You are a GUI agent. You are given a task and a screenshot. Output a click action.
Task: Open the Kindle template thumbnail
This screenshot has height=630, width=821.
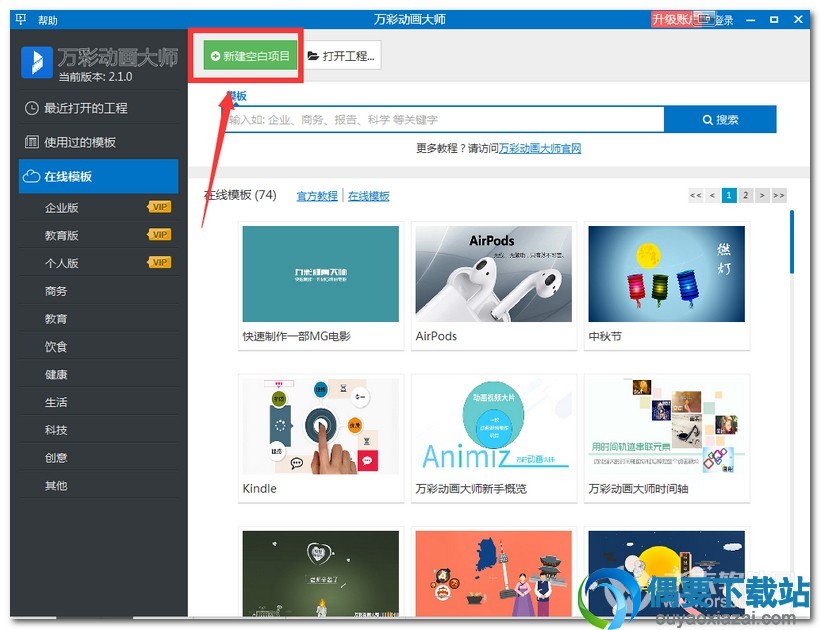coord(320,426)
